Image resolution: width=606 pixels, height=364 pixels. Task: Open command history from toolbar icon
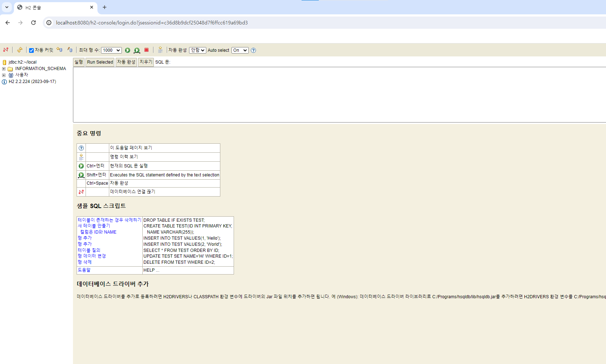160,50
